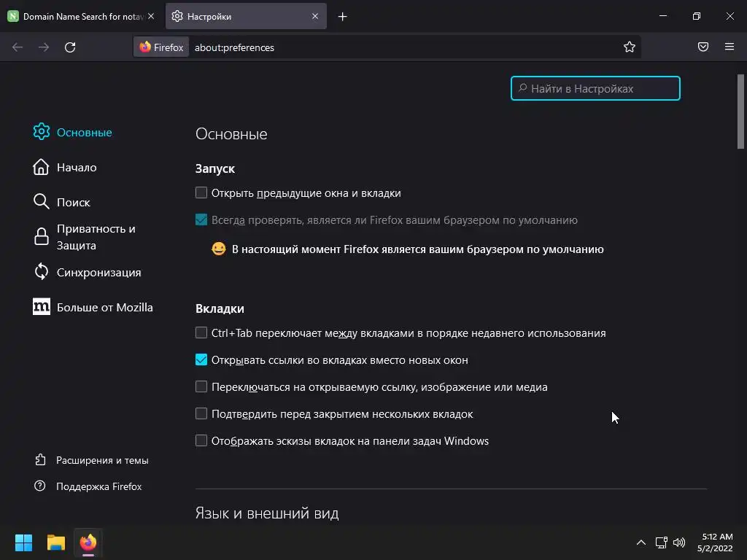Open the Windows Start menu

pyautogui.click(x=23, y=542)
